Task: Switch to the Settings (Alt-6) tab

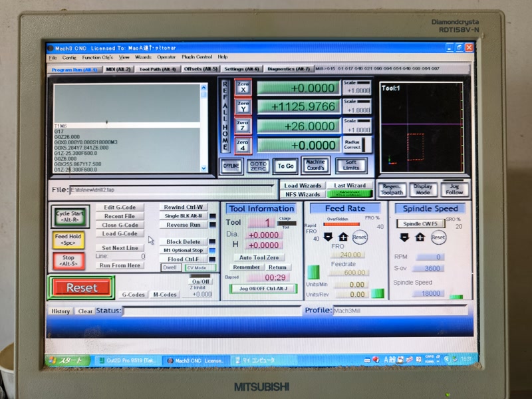Action: tap(241, 69)
